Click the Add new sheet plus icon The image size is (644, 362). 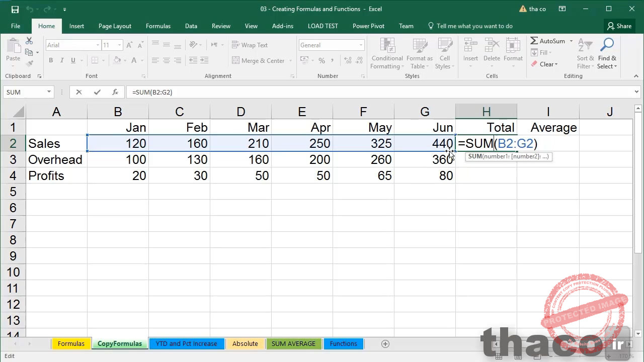(385, 344)
